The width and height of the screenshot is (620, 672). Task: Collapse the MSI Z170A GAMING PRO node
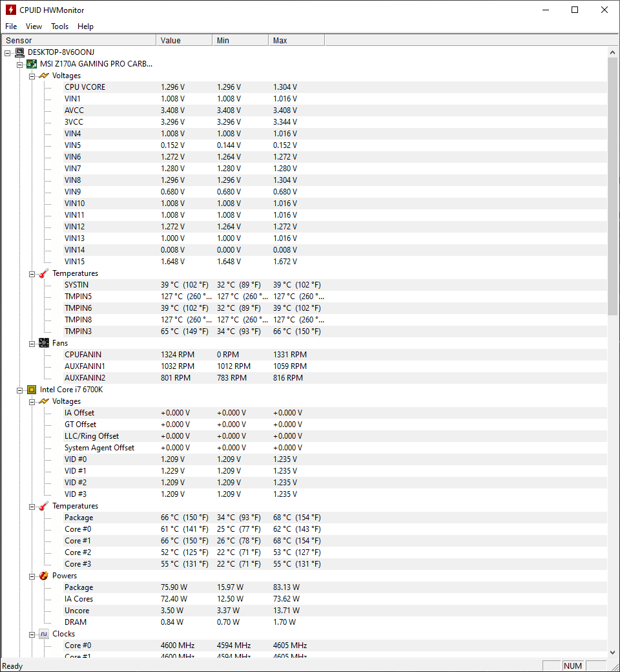click(x=20, y=65)
